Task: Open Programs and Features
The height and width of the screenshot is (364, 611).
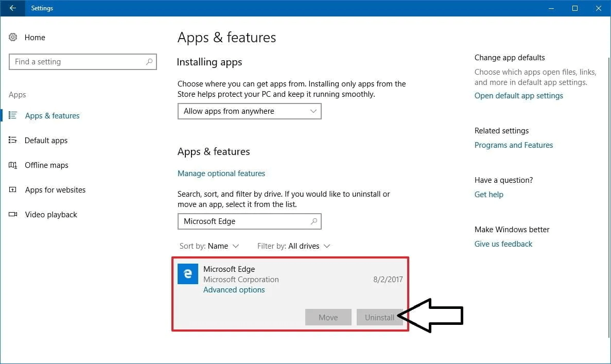Action: coord(513,145)
